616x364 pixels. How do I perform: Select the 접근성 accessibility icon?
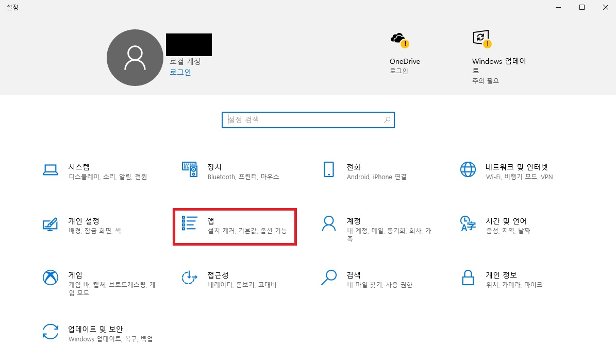pyautogui.click(x=189, y=278)
